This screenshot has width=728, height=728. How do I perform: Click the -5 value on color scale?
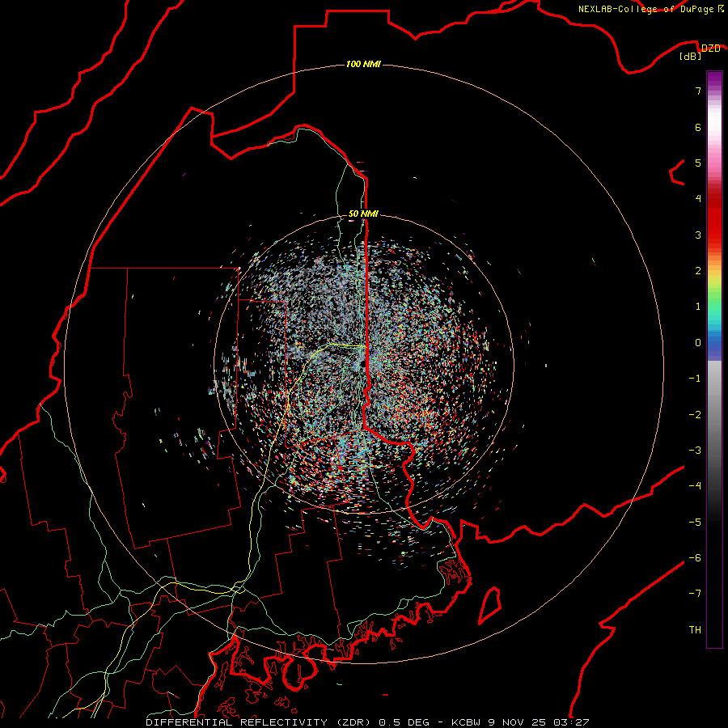pos(695,523)
